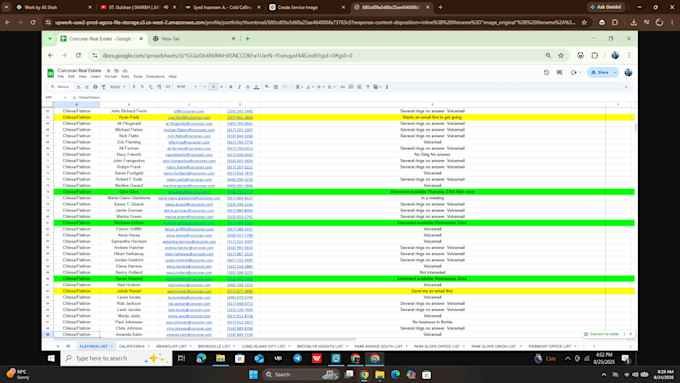Screen dimensions: 680x383
Task: Reload the page in outer Chrome
Action: [33, 22]
